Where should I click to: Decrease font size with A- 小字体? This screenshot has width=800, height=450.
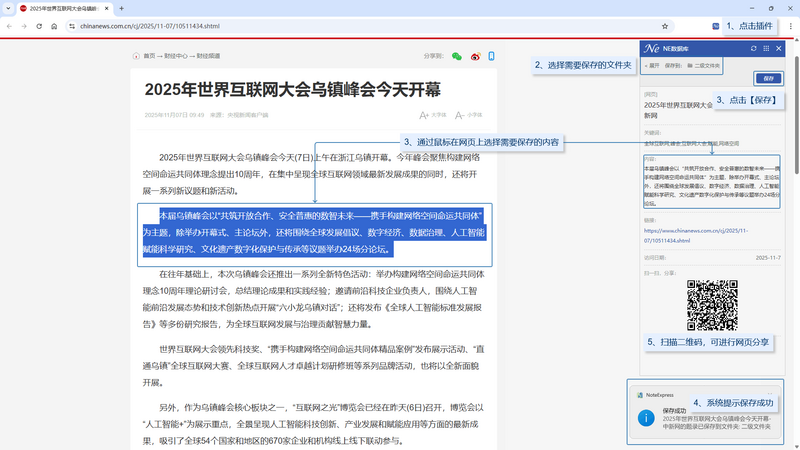click(468, 115)
